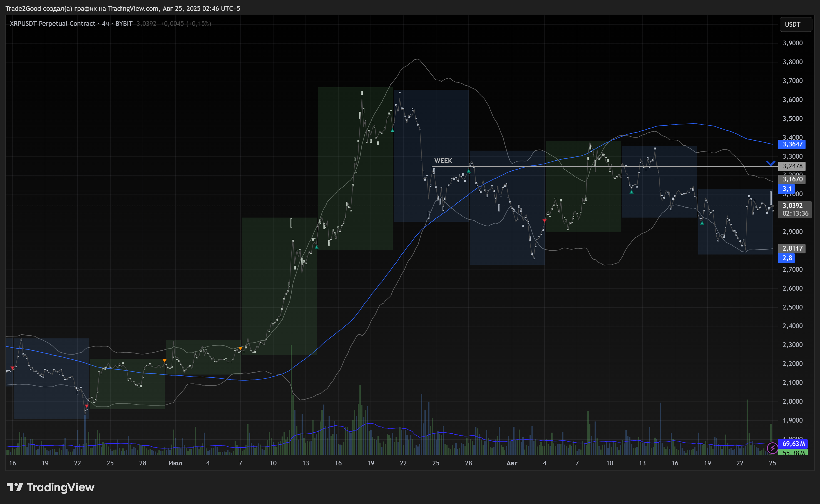The image size is (820, 504).
Task: Click the green triangle marker near August 19
Action: [702, 223]
